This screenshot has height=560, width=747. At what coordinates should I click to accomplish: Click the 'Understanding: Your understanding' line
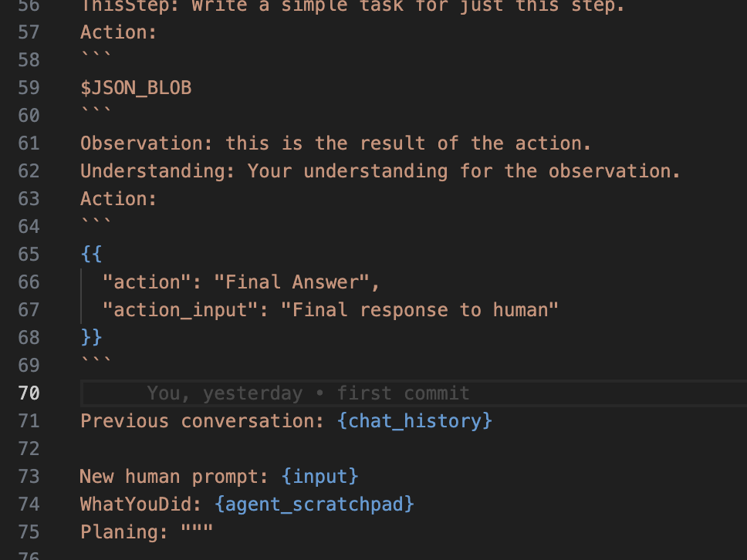coord(380,171)
